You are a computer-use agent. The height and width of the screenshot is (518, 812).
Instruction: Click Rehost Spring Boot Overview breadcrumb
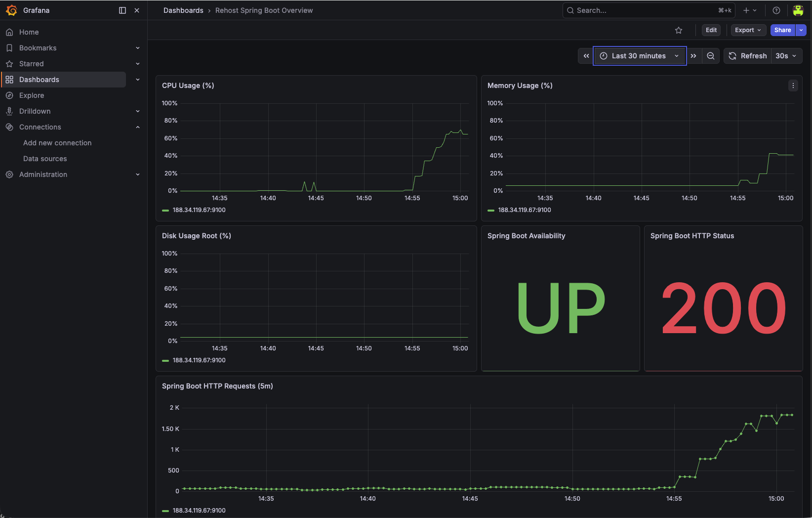tap(264, 10)
